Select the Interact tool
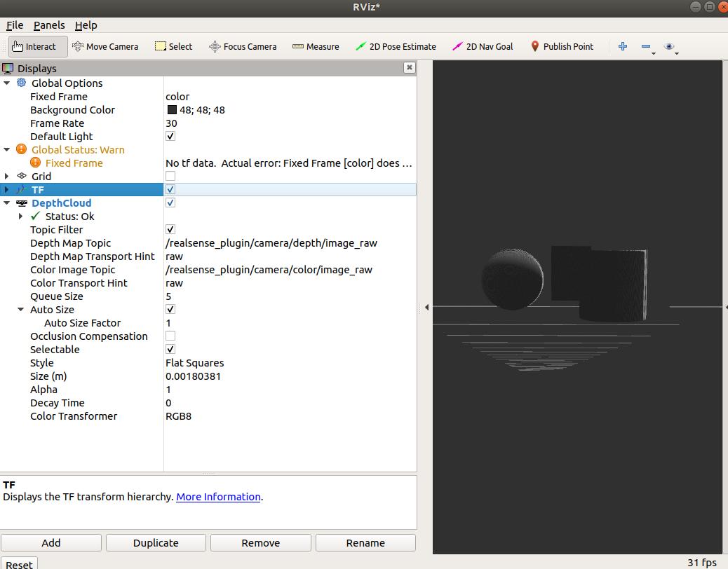728x569 pixels. [x=34, y=46]
